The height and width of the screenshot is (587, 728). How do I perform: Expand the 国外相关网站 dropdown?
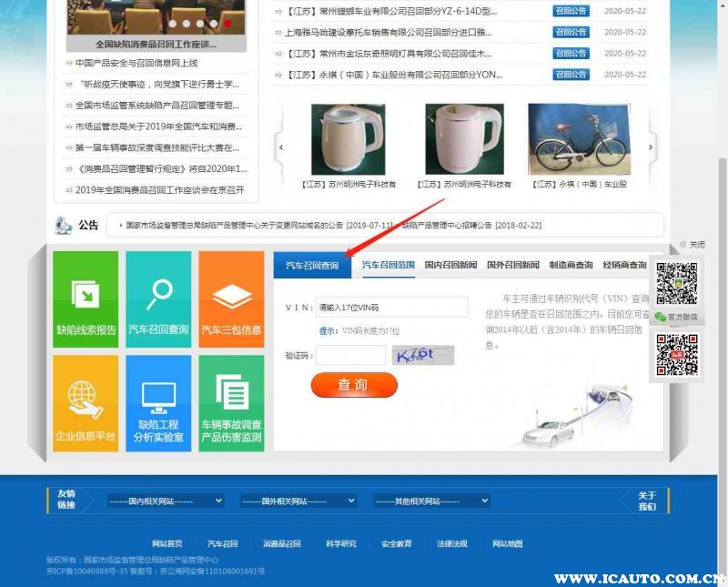coord(298,501)
